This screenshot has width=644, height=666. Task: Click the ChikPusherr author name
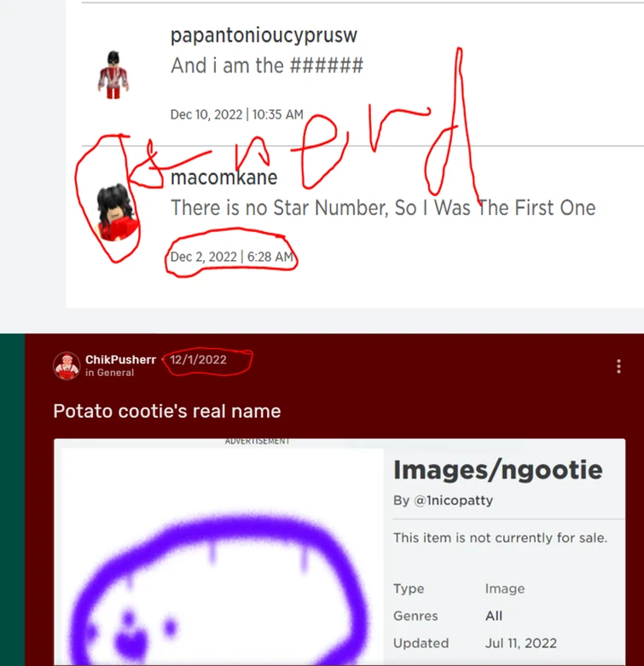120,359
